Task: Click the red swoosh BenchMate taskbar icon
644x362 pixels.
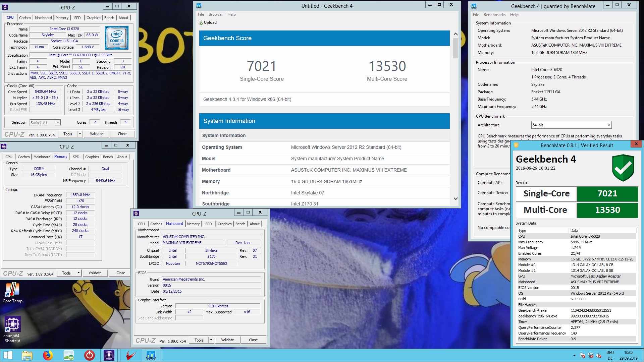Action: (131, 355)
